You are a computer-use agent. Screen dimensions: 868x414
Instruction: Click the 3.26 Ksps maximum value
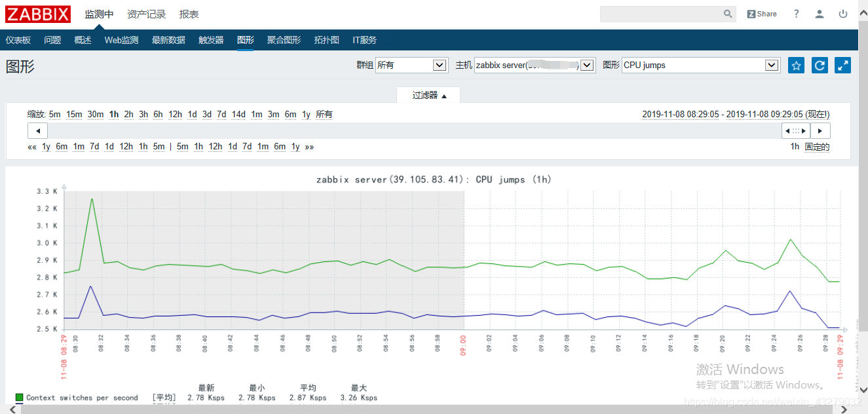pos(358,398)
